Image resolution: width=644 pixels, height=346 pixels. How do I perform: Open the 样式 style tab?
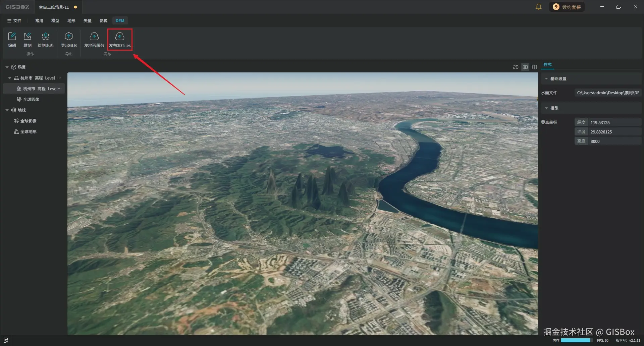click(x=548, y=65)
